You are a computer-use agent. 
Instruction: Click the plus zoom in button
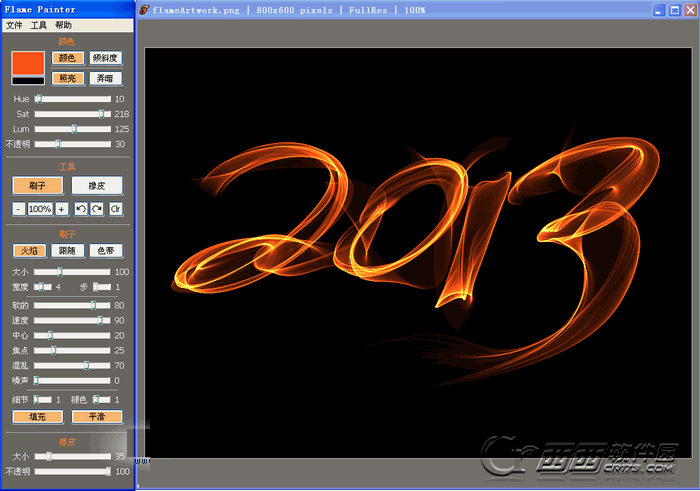tap(62, 209)
